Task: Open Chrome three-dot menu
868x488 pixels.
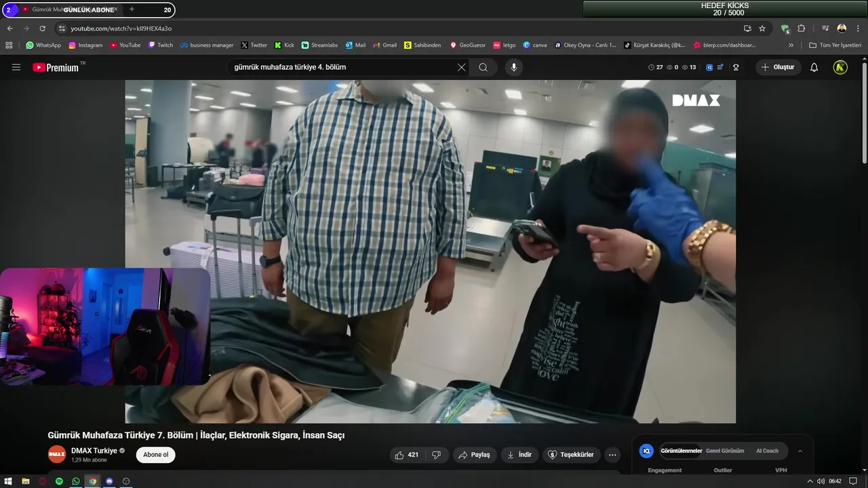Action: click(858, 28)
